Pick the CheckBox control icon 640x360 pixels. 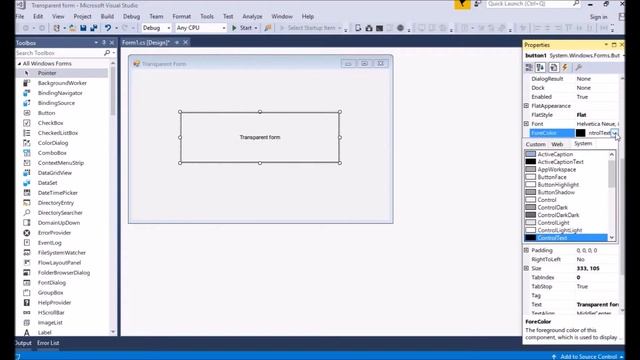click(x=27, y=123)
